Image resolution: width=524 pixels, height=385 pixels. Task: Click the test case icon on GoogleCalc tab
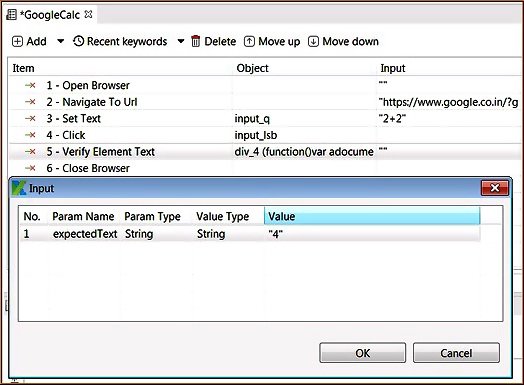coord(11,15)
